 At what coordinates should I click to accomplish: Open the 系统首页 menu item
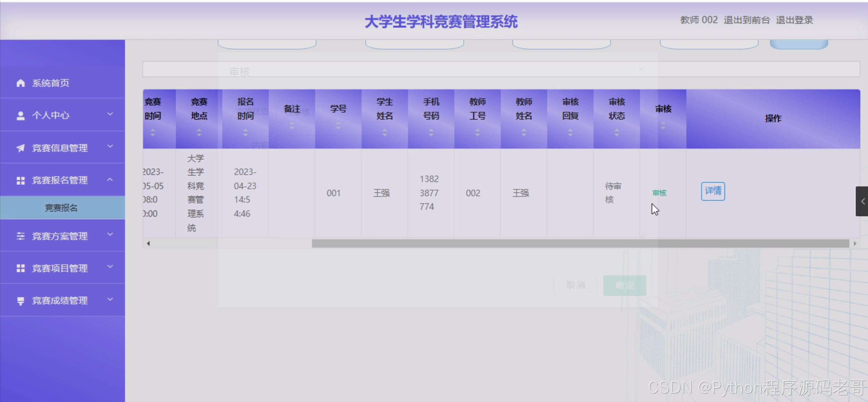(x=51, y=83)
